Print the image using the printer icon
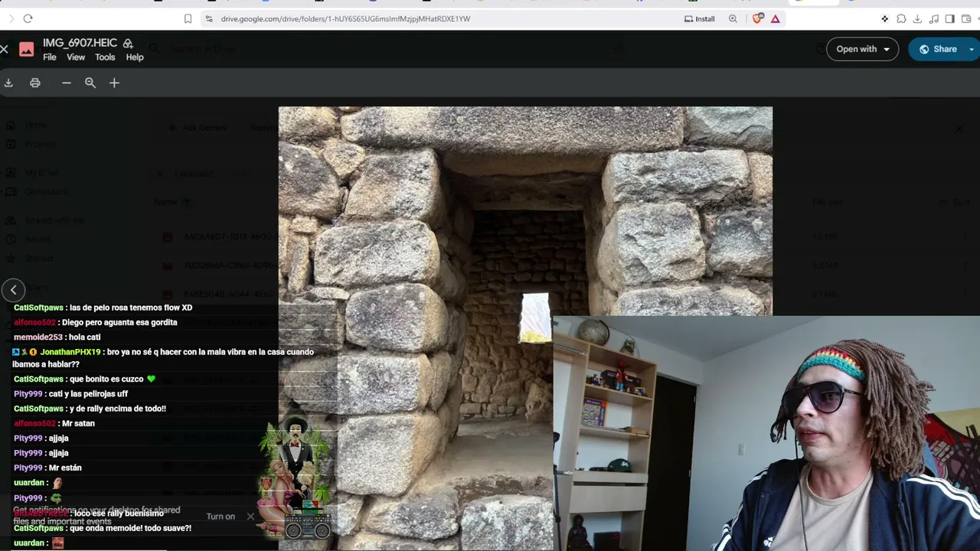This screenshot has width=980, height=551. coord(35,83)
